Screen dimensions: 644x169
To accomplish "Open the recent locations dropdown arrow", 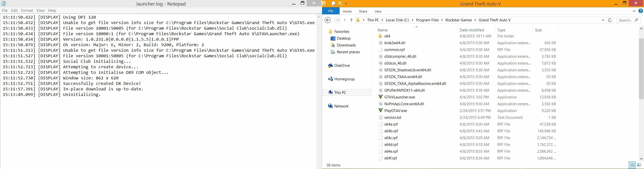I will (345, 20).
